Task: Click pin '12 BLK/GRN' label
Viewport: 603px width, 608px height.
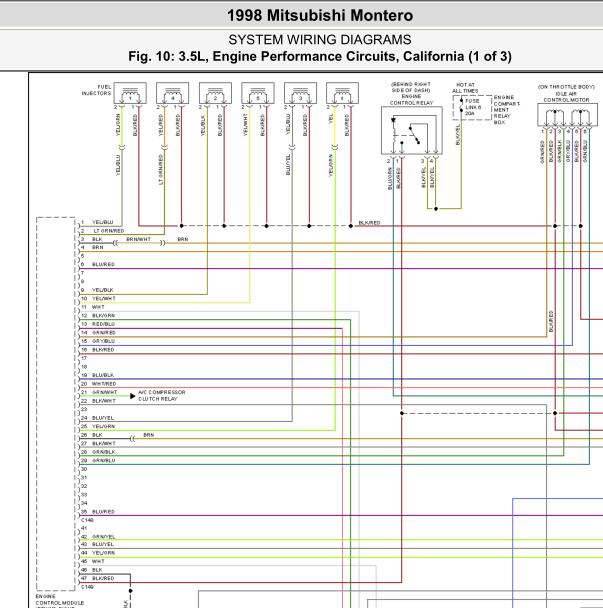Action: coord(98,316)
